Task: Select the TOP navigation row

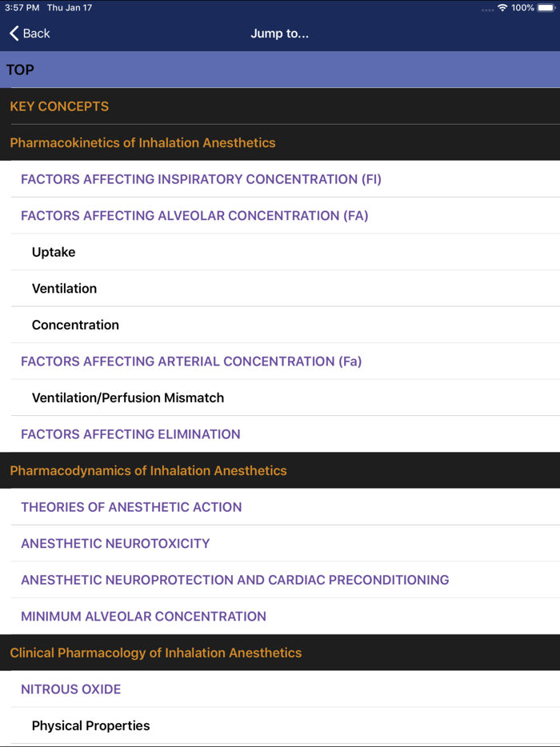Action: coord(280,70)
